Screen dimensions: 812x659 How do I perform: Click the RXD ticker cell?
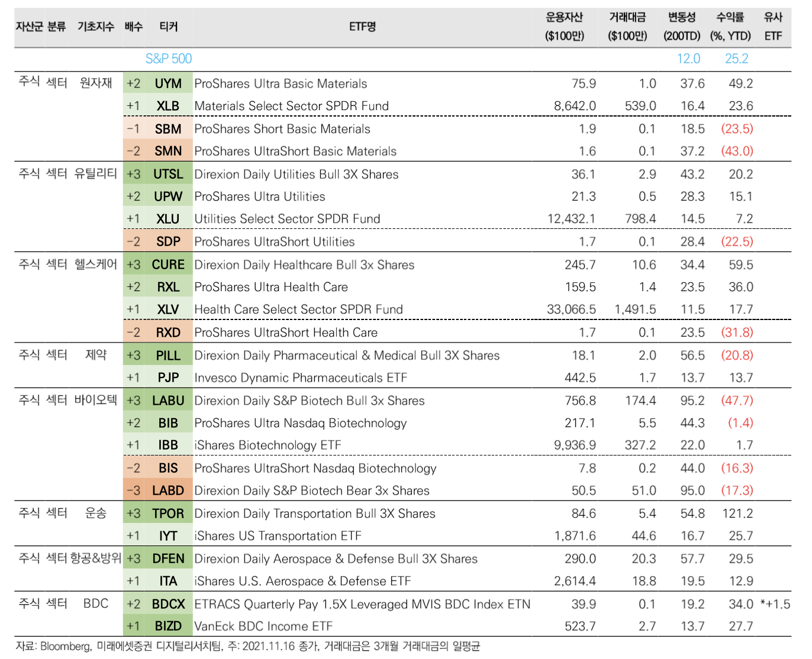(x=168, y=332)
